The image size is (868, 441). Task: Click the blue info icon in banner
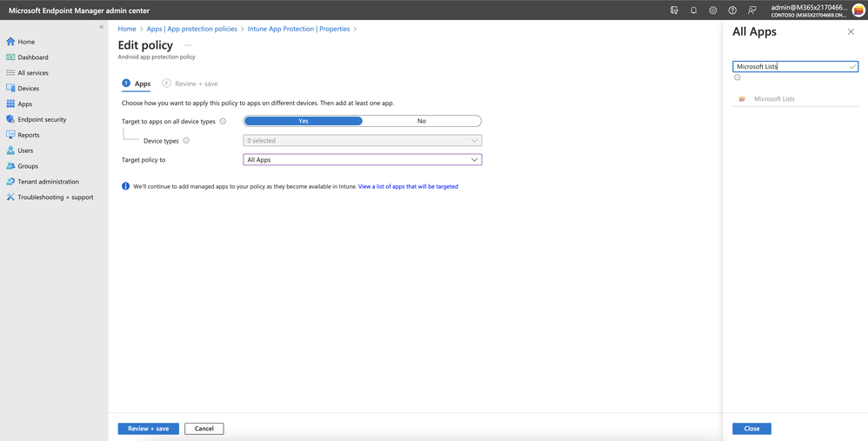point(125,186)
